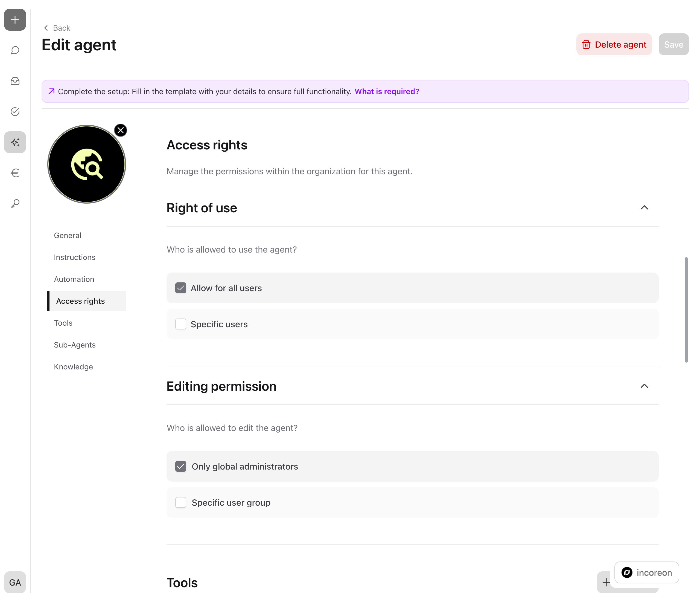The width and height of the screenshot is (700, 602).
Task: Uncheck Allow for all users
Action: click(x=181, y=288)
